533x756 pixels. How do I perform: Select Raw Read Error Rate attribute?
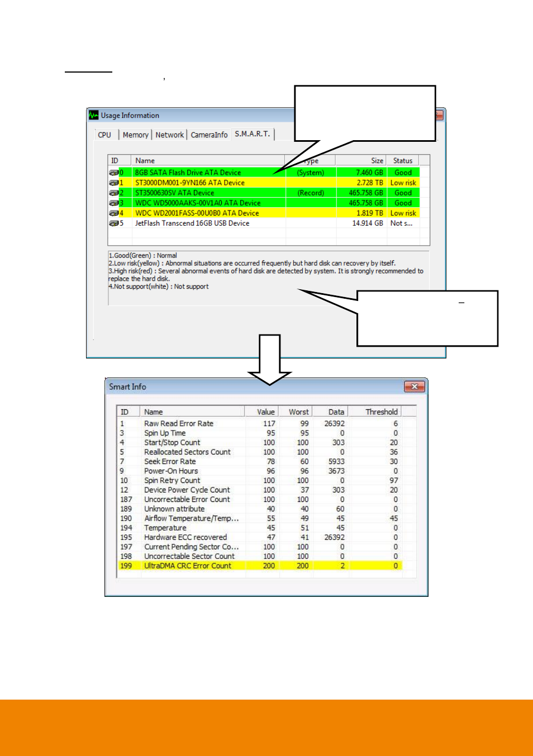[x=259, y=423]
